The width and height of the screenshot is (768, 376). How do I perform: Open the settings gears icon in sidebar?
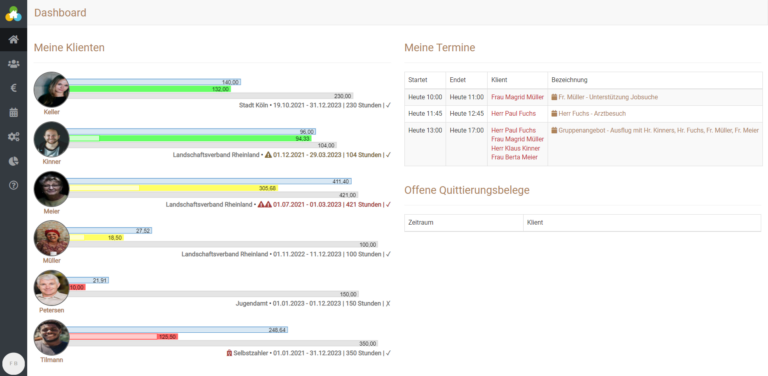[x=14, y=137]
